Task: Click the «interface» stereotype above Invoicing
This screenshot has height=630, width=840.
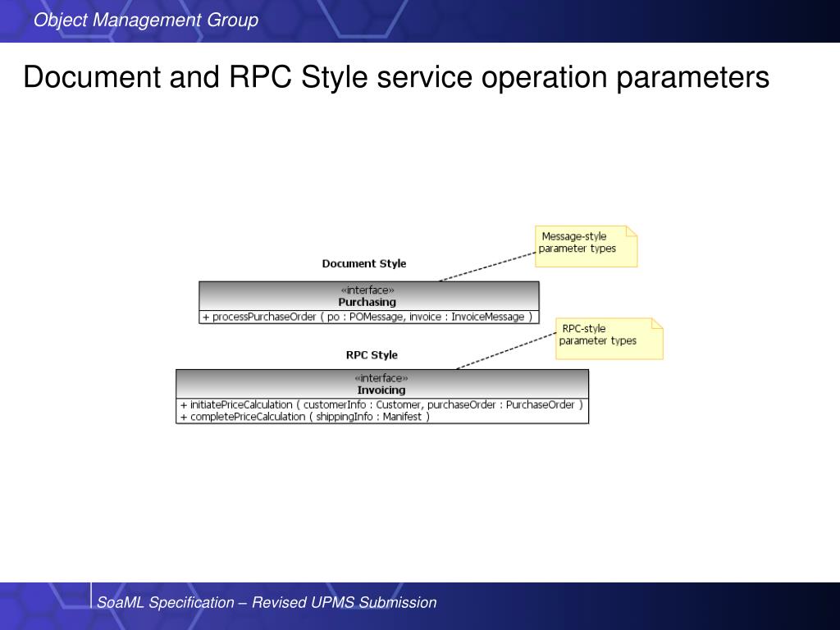Action: click(x=381, y=378)
